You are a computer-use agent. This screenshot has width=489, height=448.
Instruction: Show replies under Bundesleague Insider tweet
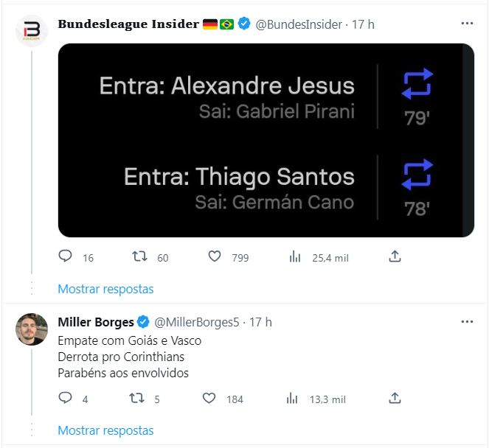click(x=105, y=289)
